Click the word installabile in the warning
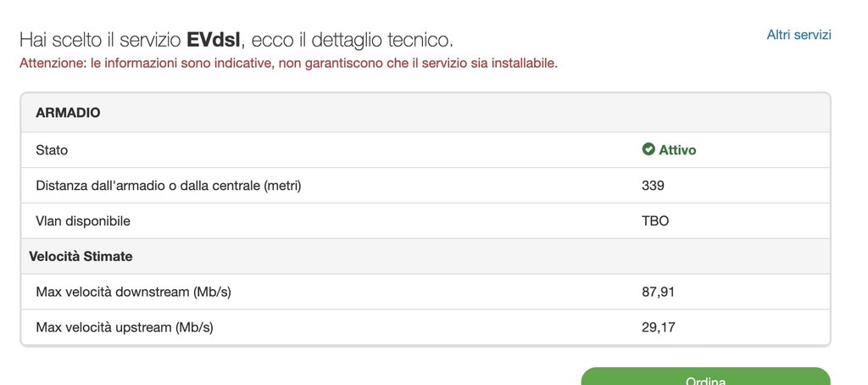 524,63
